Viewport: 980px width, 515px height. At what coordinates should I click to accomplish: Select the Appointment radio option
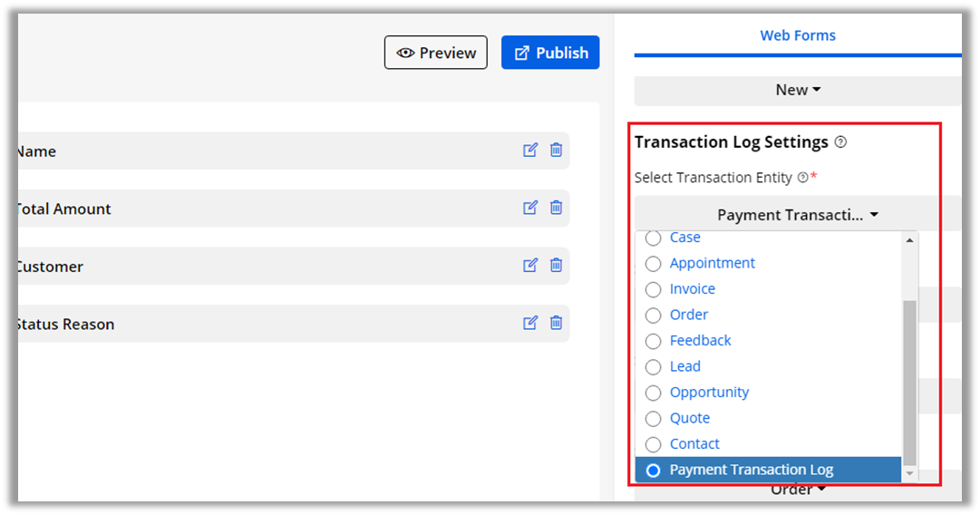[653, 264]
